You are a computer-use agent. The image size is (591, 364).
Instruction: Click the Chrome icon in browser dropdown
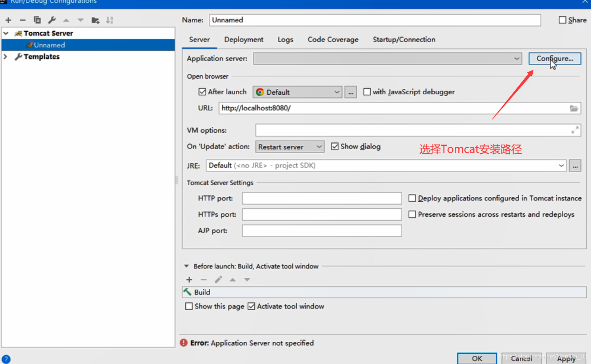click(x=260, y=92)
